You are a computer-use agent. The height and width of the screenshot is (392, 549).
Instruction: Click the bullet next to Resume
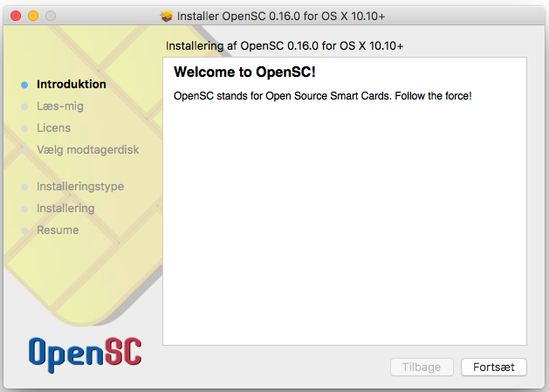(x=24, y=230)
